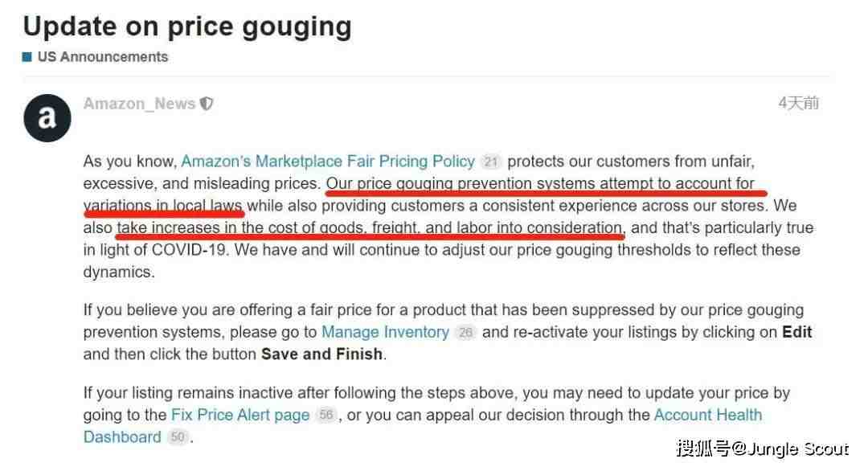Click the shield moderator badge next to Amazon_News
868x467 pixels.
point(207,104)
